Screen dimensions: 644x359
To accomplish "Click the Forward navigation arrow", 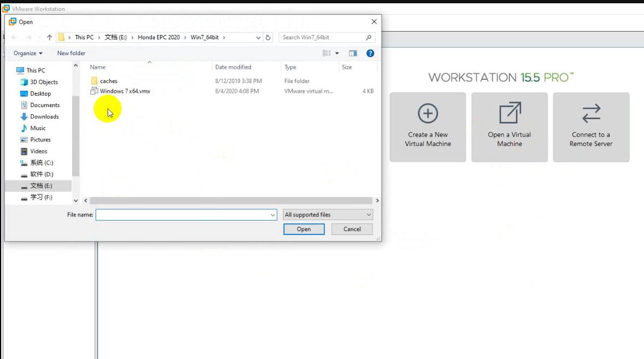I will tap(28, 37).
